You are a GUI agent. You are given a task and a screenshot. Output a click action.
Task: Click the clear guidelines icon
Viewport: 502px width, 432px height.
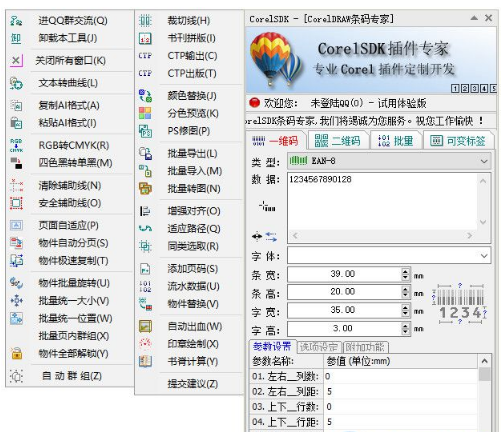pyautogui.click(x=16, y=185)
